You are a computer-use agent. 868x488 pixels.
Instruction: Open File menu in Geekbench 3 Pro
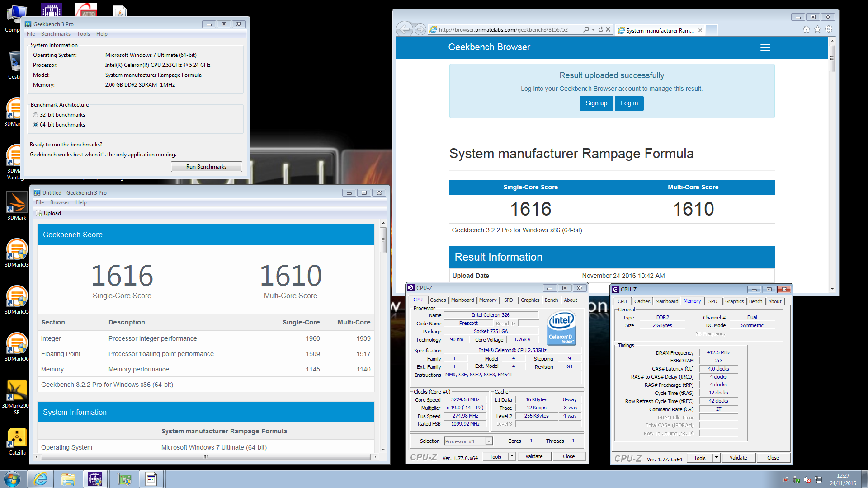pos(31,34)
